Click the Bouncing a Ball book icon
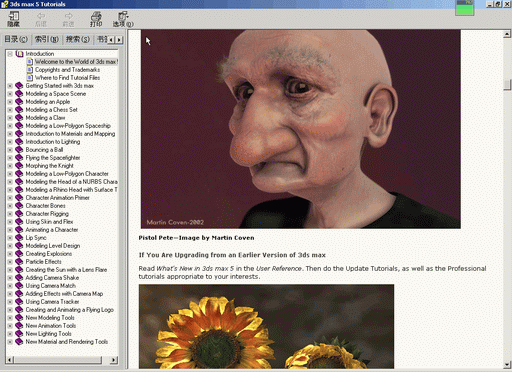 (19, 150)
